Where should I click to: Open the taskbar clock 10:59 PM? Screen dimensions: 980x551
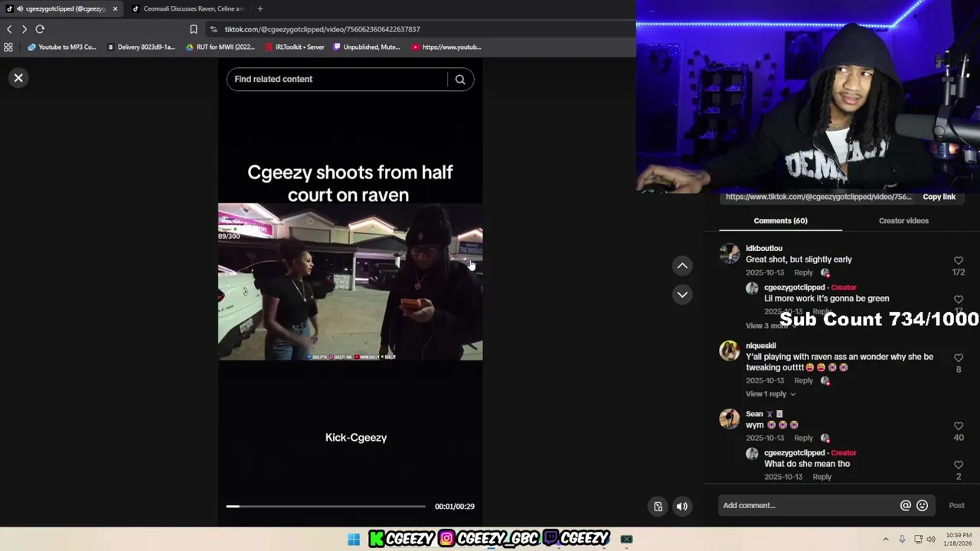click(959, 540)
